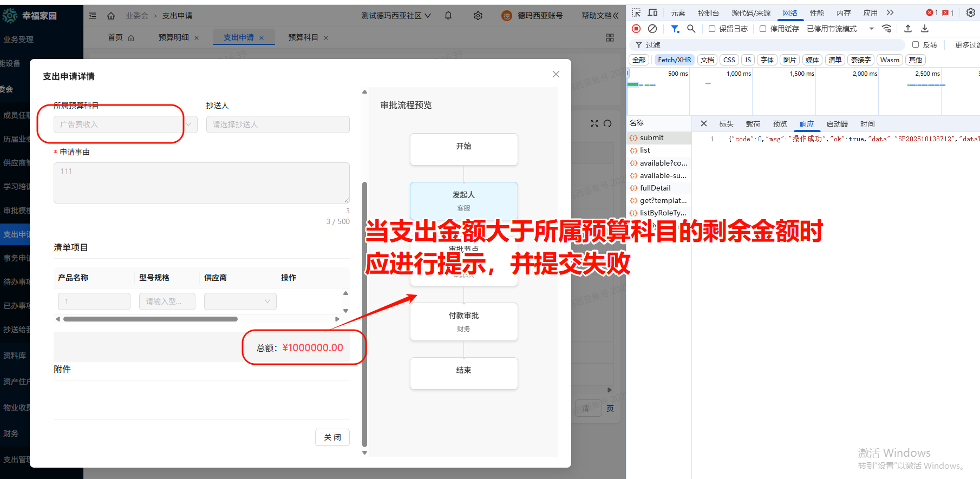Open the 供应商 dropdown in list row
Screen dimensions: 980x479
pos(240,301)
